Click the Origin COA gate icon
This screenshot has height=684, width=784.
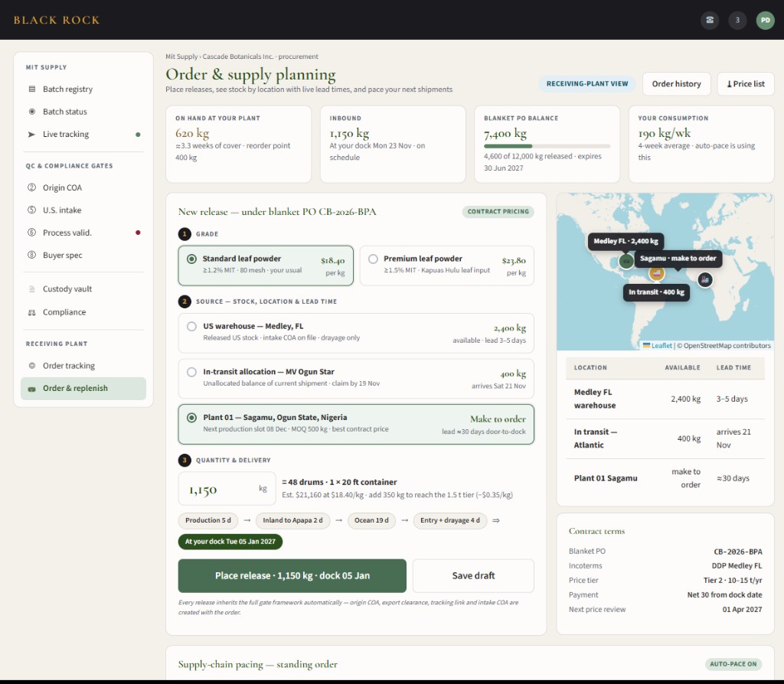tap(31, 187)
